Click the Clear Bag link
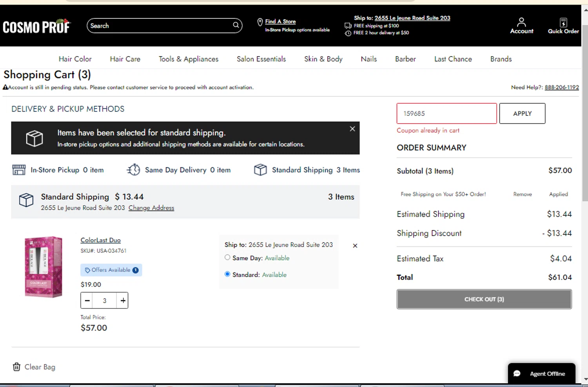 [40, 367]
